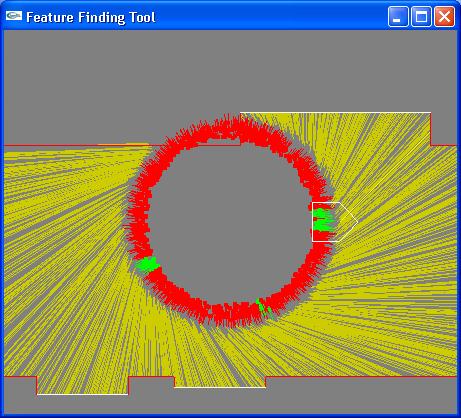The image size is (461, 418).
Task: Maximize the Feature Finding Tool window
Action: tap(421, 16)
